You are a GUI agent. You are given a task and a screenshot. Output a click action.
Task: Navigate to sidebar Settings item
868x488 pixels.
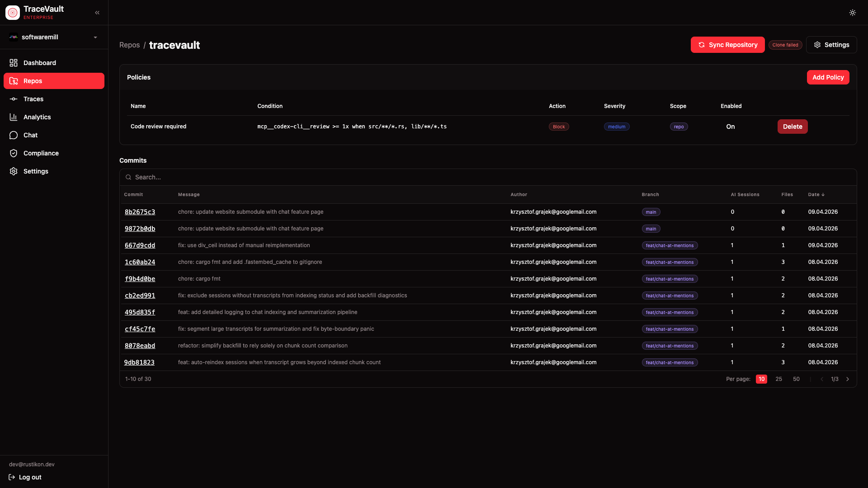(x=36, y=171)
